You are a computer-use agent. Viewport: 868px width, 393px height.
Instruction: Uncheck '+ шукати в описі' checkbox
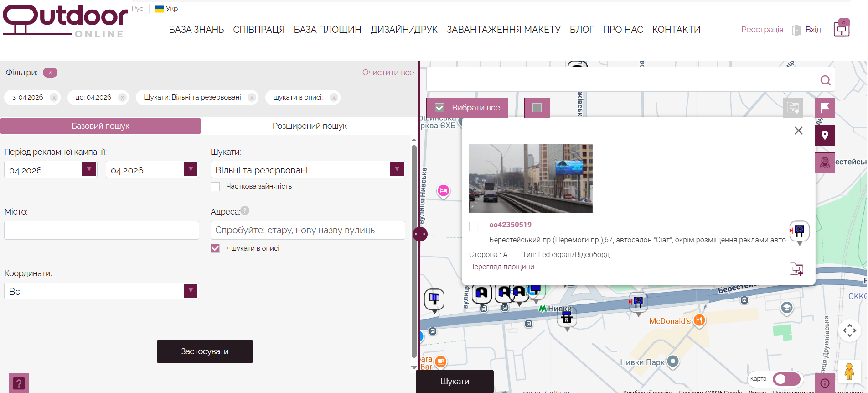click(215, 248)
